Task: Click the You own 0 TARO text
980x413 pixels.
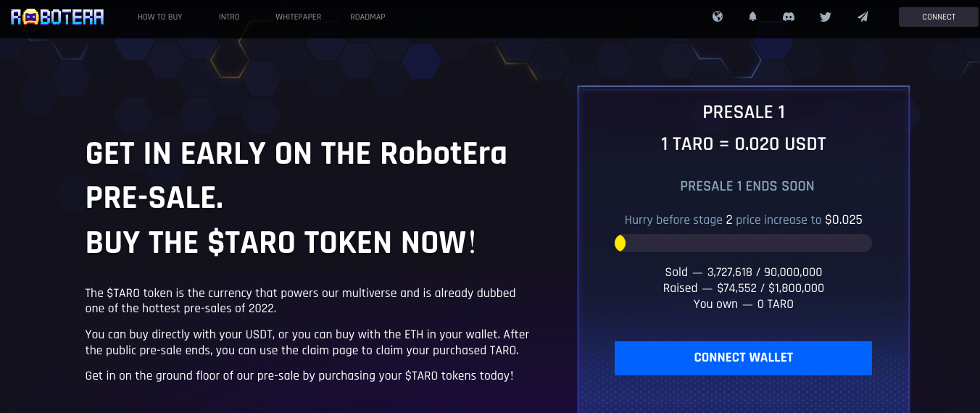Action: [x=744, y=304]
